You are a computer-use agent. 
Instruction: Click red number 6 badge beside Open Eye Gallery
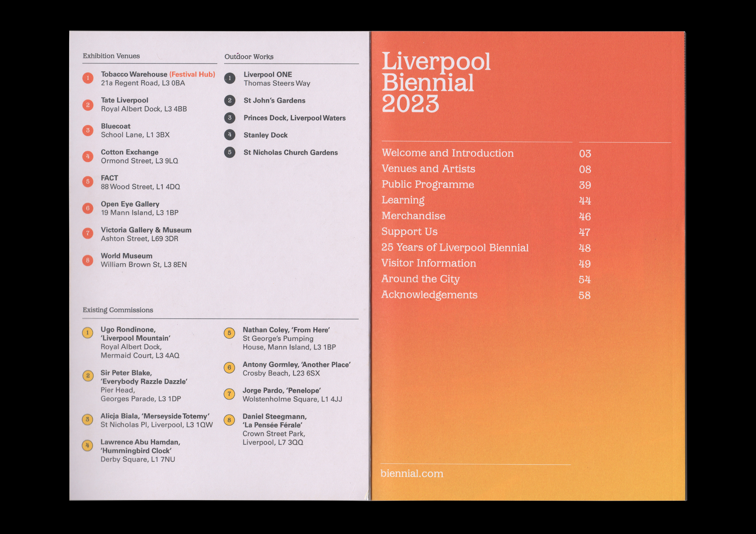click(88, 208)
